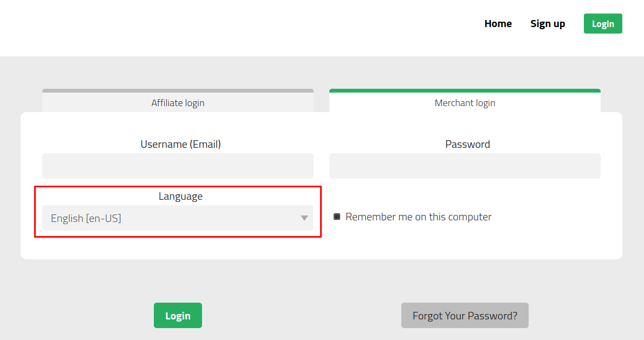Focus the Password input field
This screenshot has height=340, width=644.
[x=465, y=166]
